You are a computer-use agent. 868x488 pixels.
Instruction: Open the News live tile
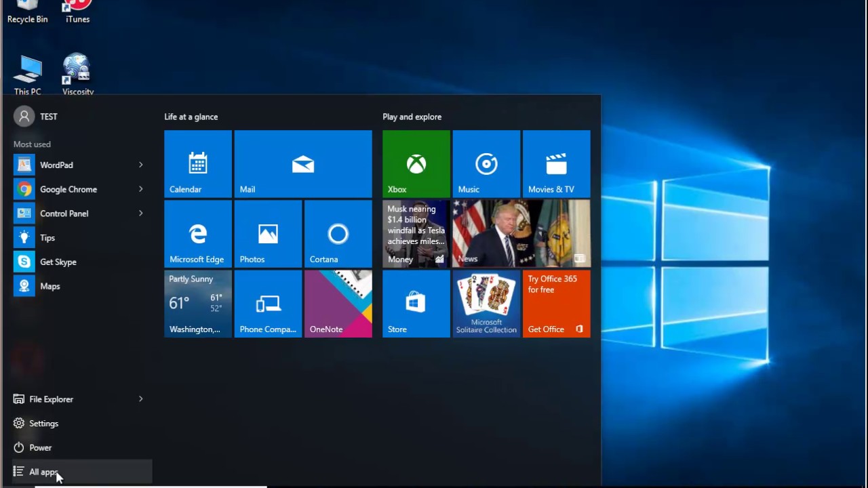[x=521, y=234]
